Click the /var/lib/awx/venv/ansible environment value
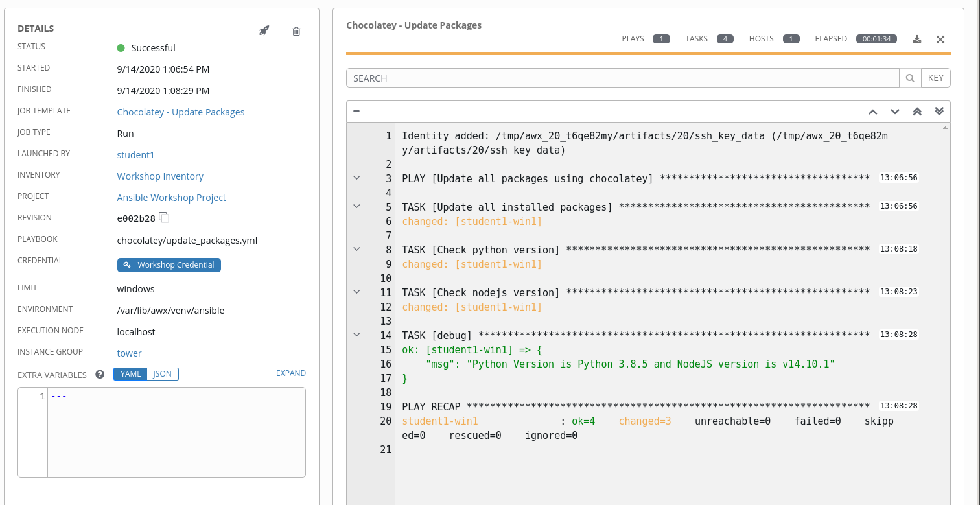This screenshot has width=980, height=505. tap(170, 311)
